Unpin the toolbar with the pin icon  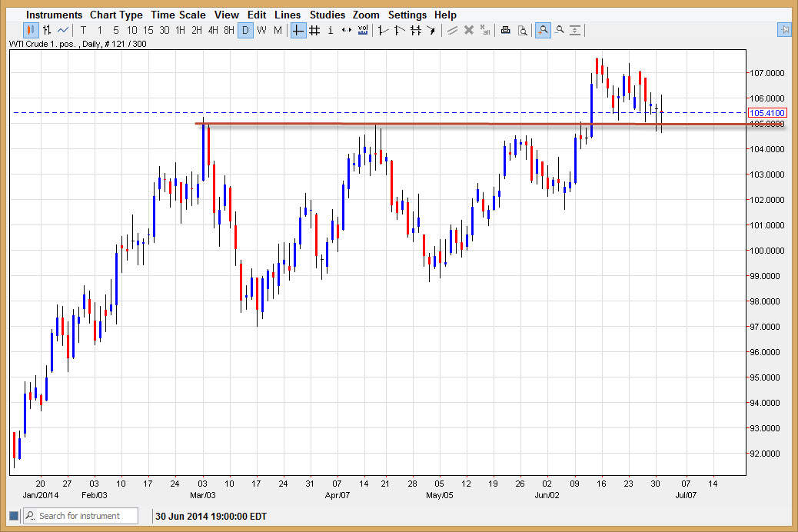coord(784,29)
